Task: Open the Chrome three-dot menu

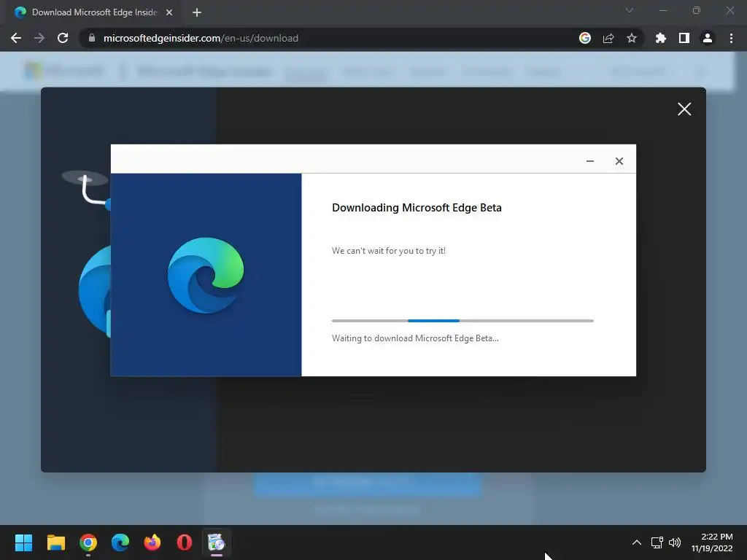Action: [x=731, y=38]
